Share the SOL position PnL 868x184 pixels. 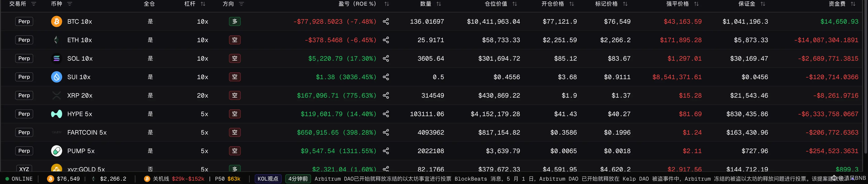tap(386, 59)
